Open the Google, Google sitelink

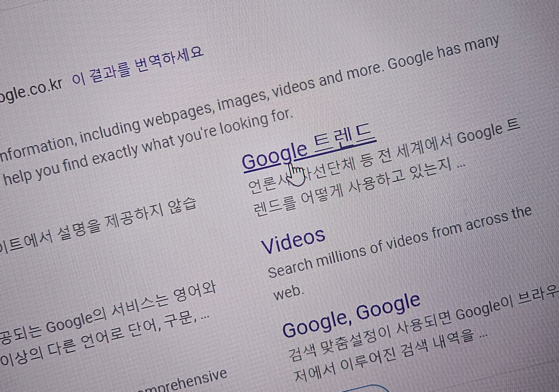tap(351, 315)
